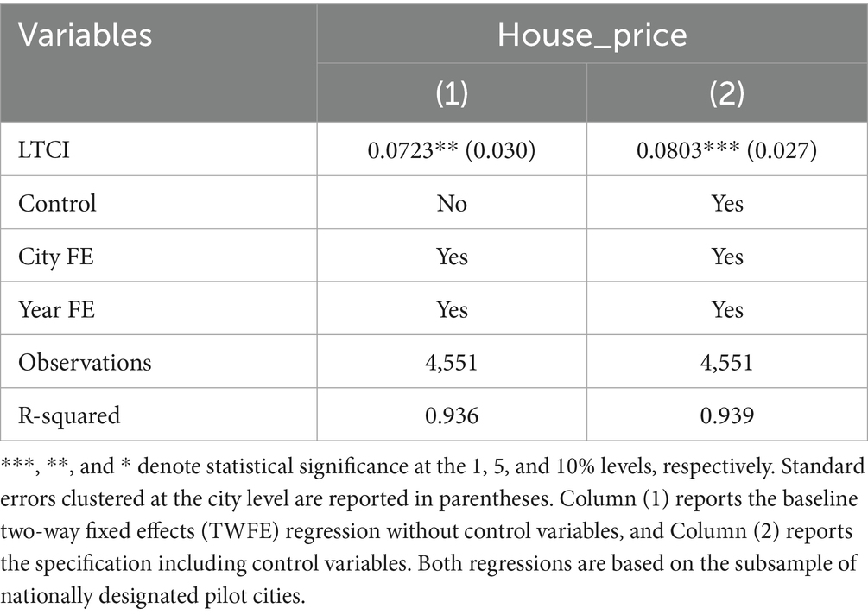Image resolution: width=868 pixels, height=615 pixels.
Task: Select 4,551 observations under column (1)
Action: [452, 362]
